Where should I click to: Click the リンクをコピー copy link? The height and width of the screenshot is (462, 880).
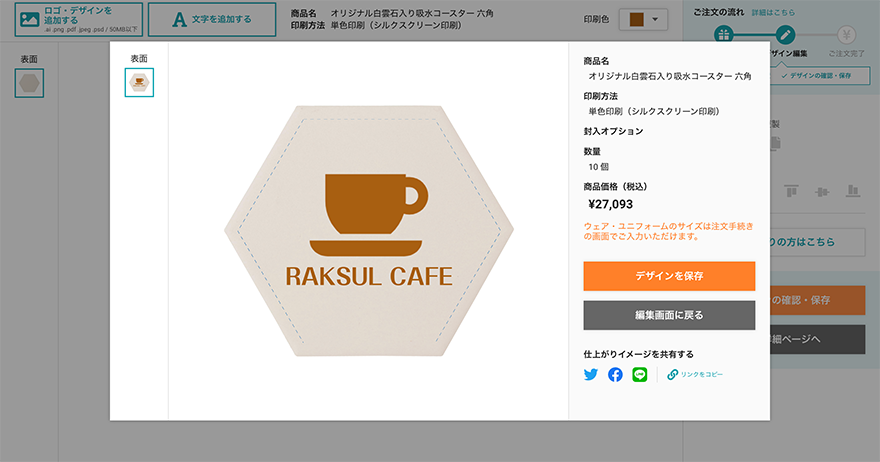[695, 374]
